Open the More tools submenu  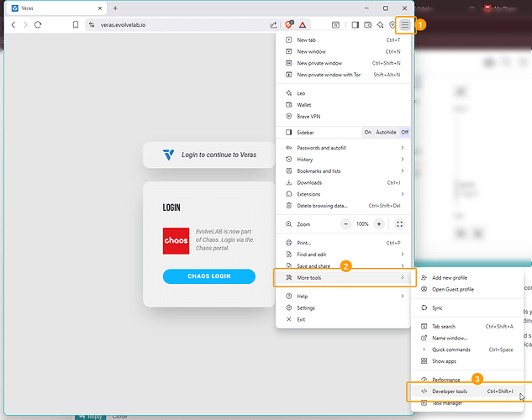tap(344, 278)
